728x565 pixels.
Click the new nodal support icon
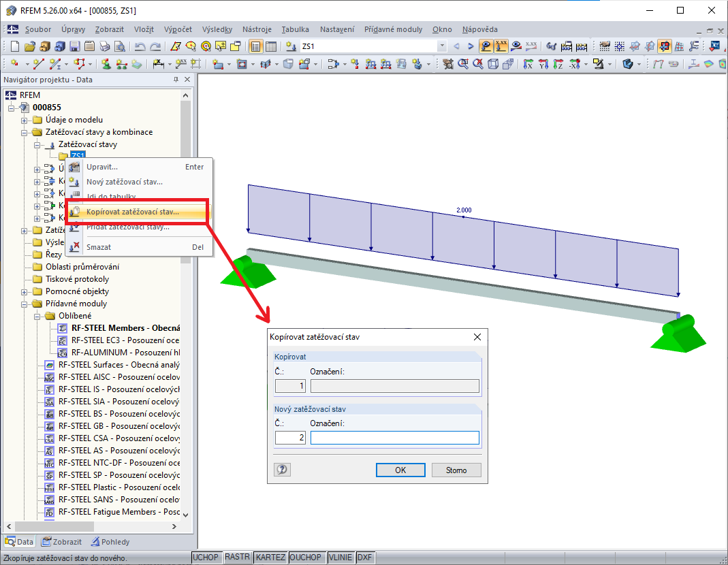[x=106, y=64]
